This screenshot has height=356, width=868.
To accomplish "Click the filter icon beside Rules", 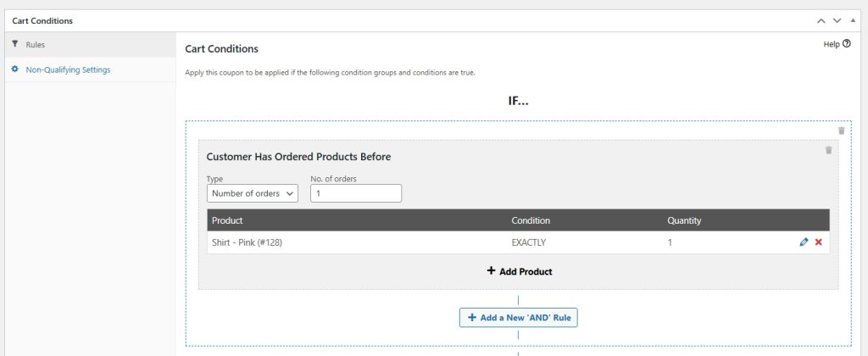I will [15, 44].
